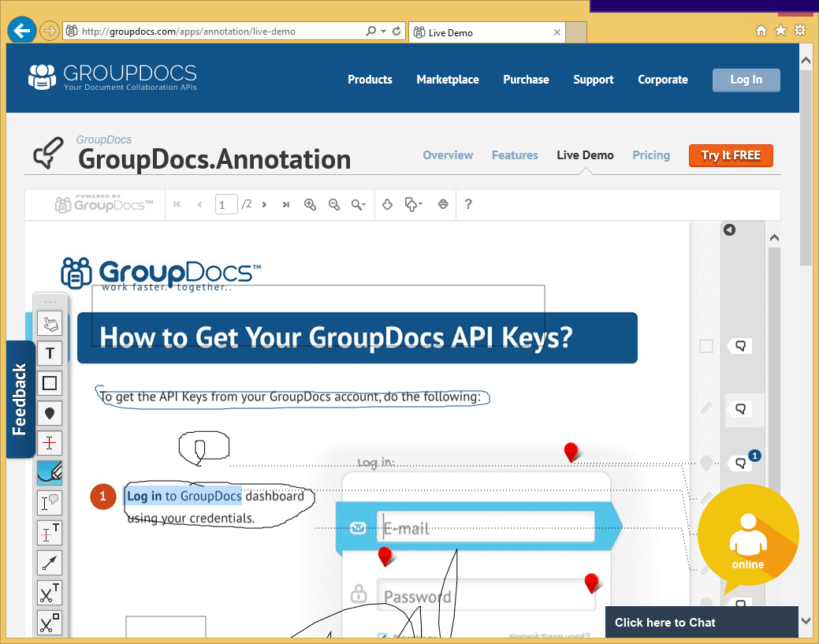Open the help question mark
The image size is (819, 644).
468,204
